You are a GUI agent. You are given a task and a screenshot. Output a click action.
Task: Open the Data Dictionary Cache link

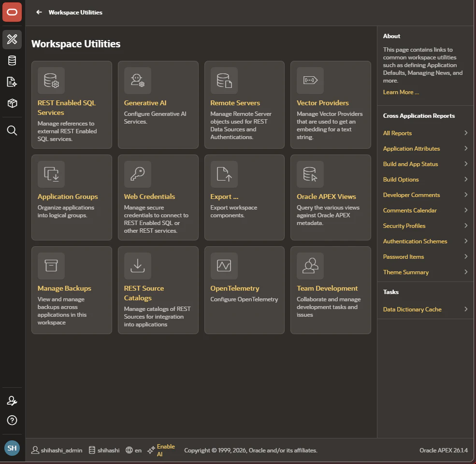point(412,309)
